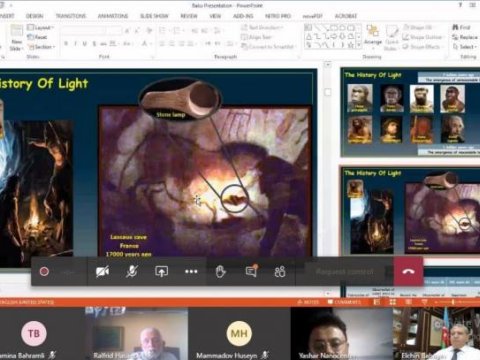The image size is (480, 360).
Task: Raise your hand in the meeting
Action: click(x=220, y=272)
